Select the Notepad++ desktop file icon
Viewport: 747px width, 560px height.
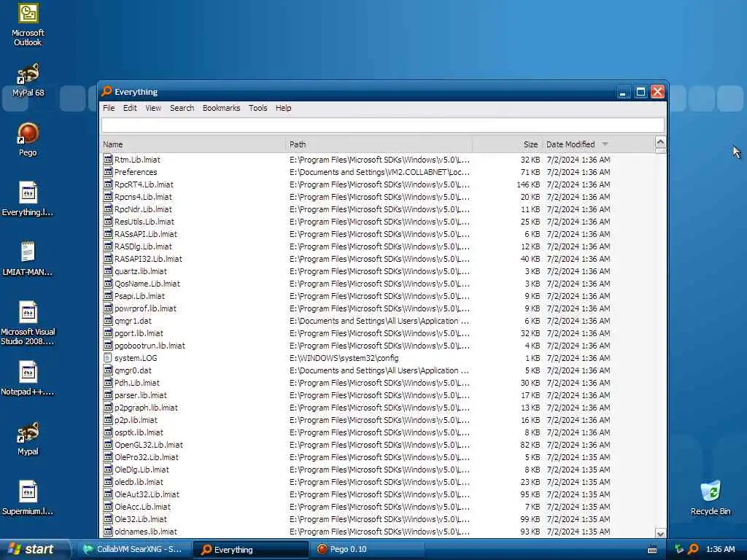point(28,378)
